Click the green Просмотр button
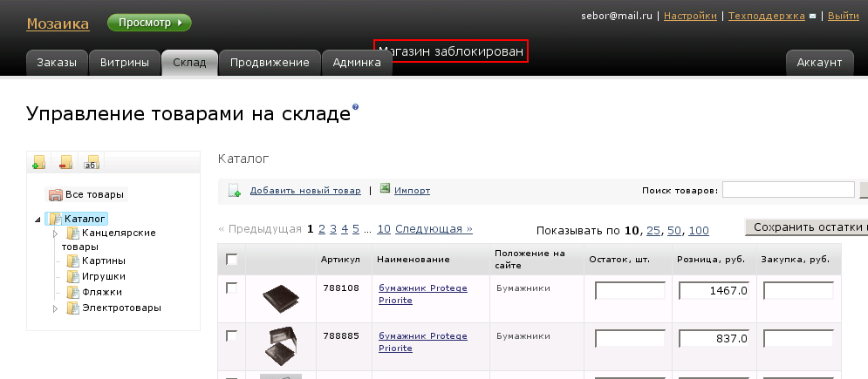Image resolution: width=868 pixels, height=379 pixels. click(149, 23)
